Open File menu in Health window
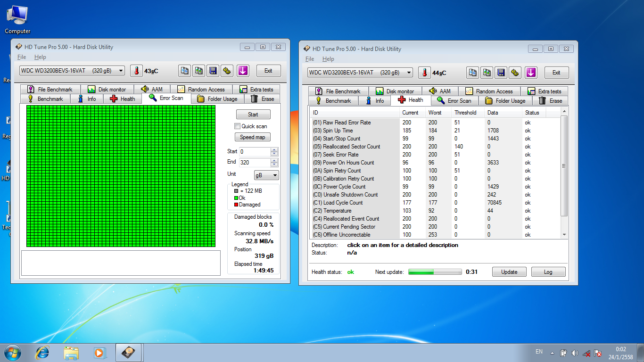The image size is (644, 362). tap(310, 59)
